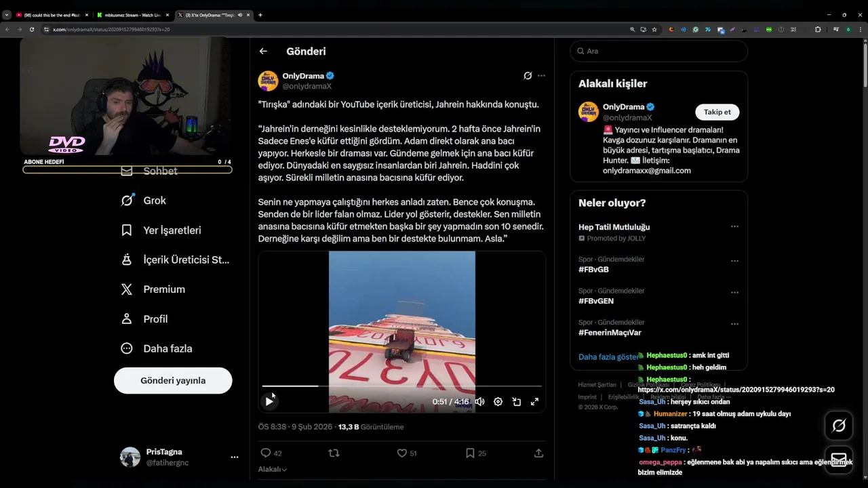Screen dimensions: 868x488
Task: Open Grok in the left sidebar
Action: [x=143, y=201]
